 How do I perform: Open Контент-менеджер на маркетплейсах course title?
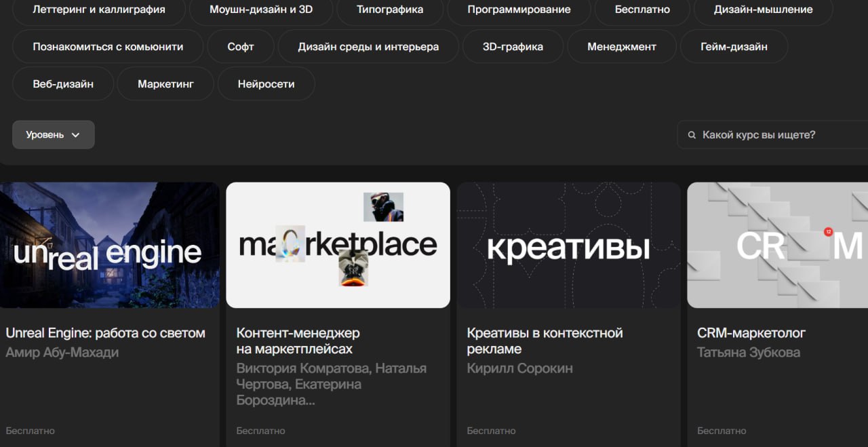pyautogui.click(x=298, y=341)
